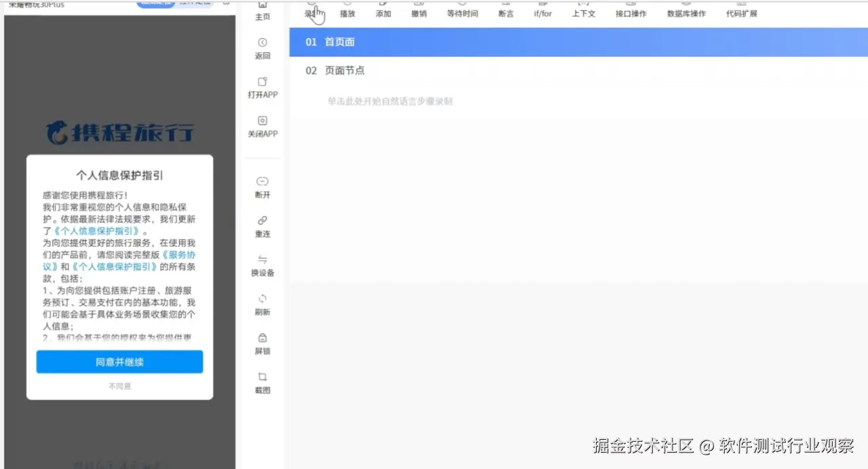The height and width of the screenshot is (469, 868).
Task: Click the 代码扩展 toolbar button
Action: click(x=742, y=10)
